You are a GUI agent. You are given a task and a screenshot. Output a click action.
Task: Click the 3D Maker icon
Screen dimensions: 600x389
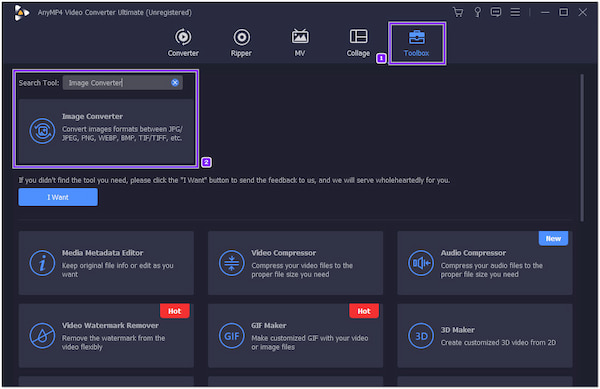[x=421, y=336]
